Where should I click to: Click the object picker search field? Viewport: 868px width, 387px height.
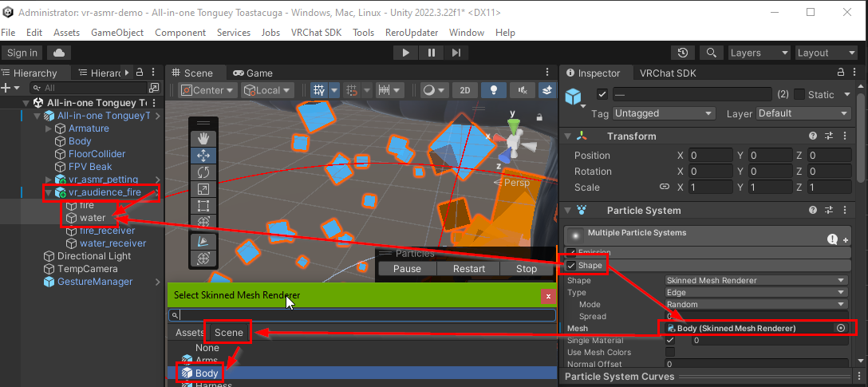click(362, 315)
